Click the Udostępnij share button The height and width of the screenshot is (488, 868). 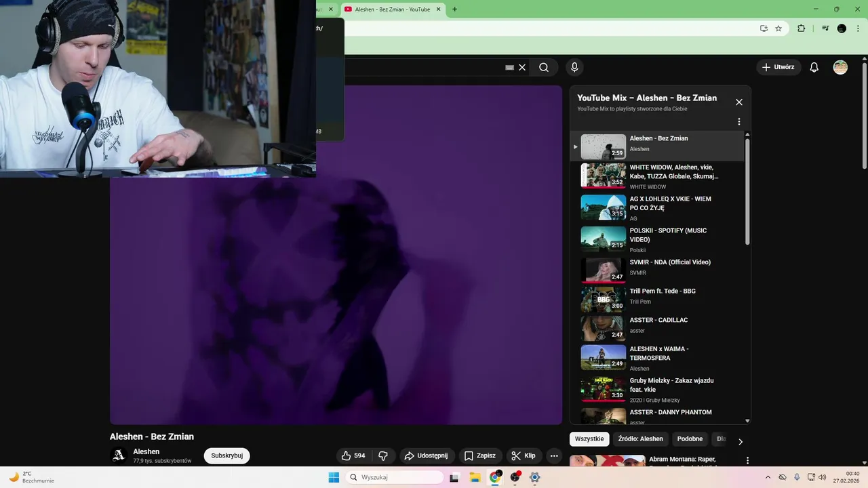click(427, 455)
